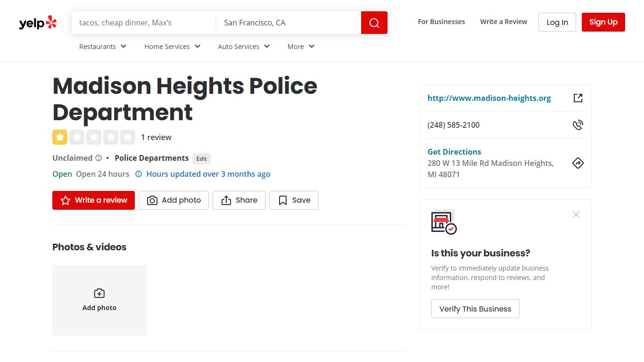Click the phone call icon
The height and width of the screenshot is (362, 644).
click(x=578, y=125)
